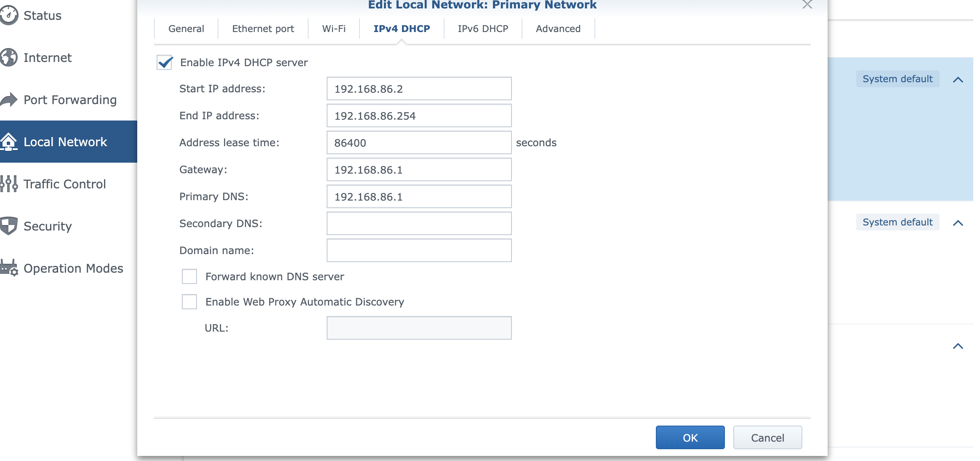Open the Ethernet port tab
980x461 pixels.
(263, 29)
